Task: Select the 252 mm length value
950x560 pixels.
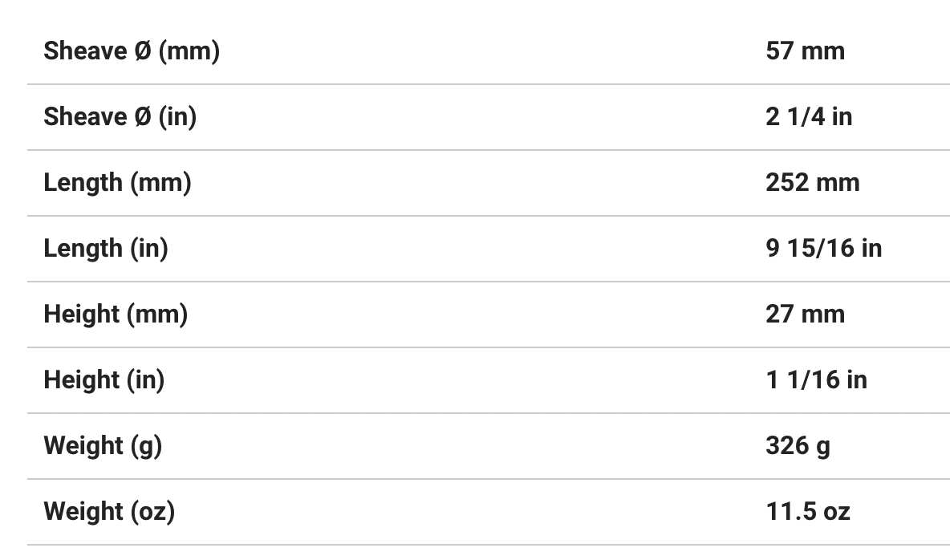Action: [812, 182]
